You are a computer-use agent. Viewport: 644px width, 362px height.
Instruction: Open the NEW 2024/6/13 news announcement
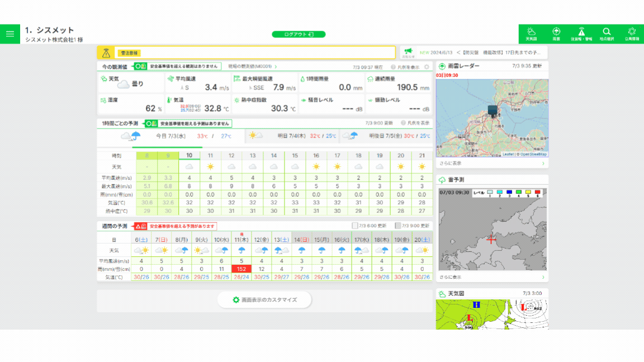click(481, 53)
